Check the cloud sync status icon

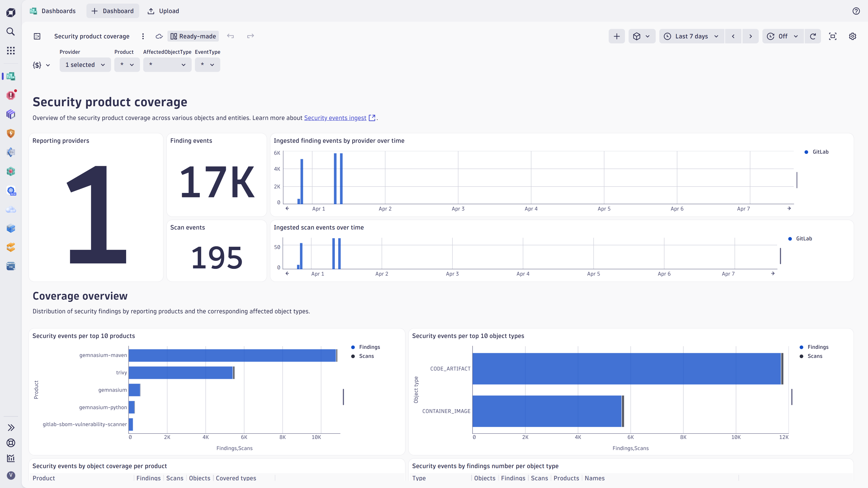pyautogui.click(x=159, y=36)
